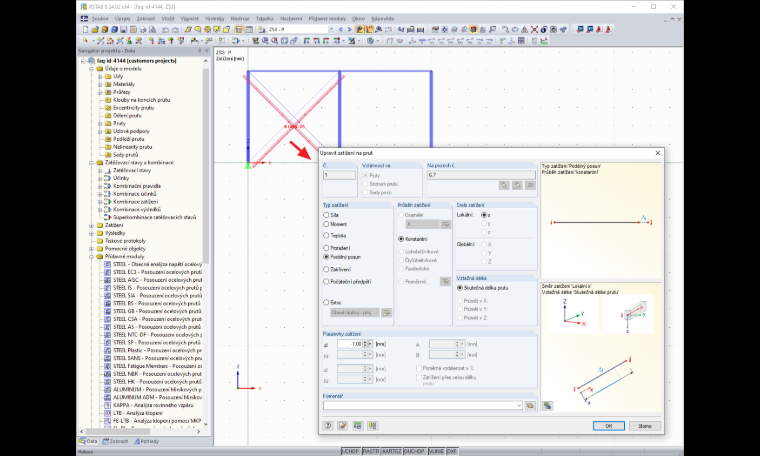The width and height of the screenshot is (760, 456).
Task: Click the multi-select icon under member number field
Action: point(517,185)
